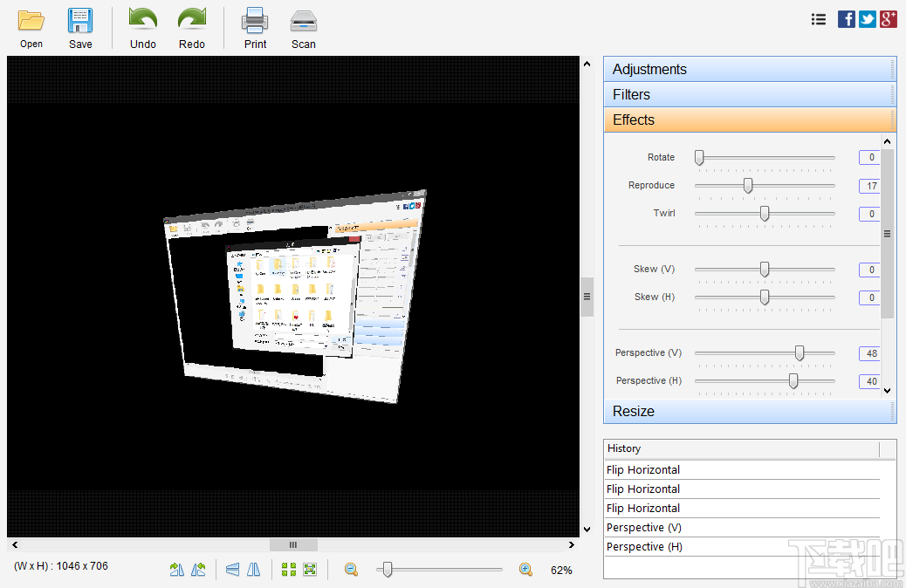Click the Print icon
The width and height of the screenshot is (906, 588).
[x=255, y=21]
